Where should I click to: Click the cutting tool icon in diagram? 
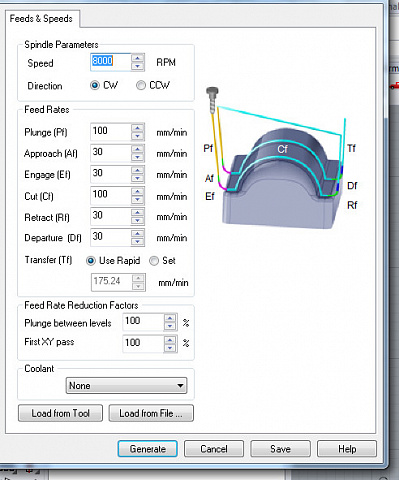(x=212, y=100)
